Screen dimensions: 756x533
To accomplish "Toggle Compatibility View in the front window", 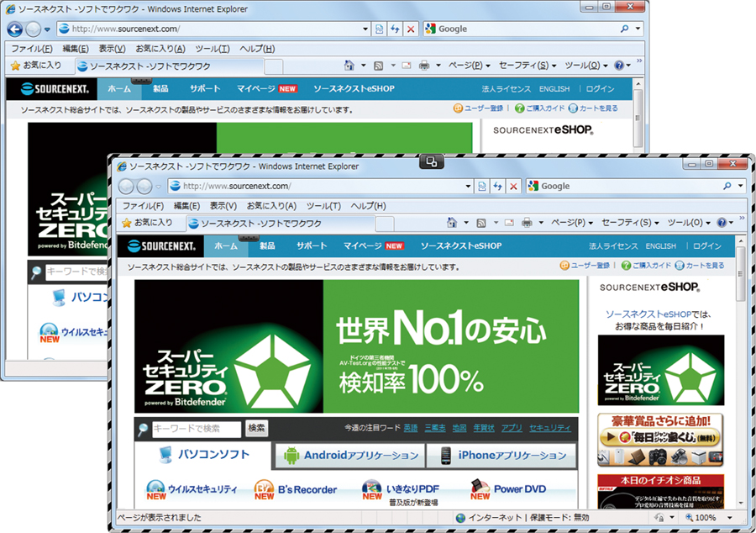I will coord(481,186).
